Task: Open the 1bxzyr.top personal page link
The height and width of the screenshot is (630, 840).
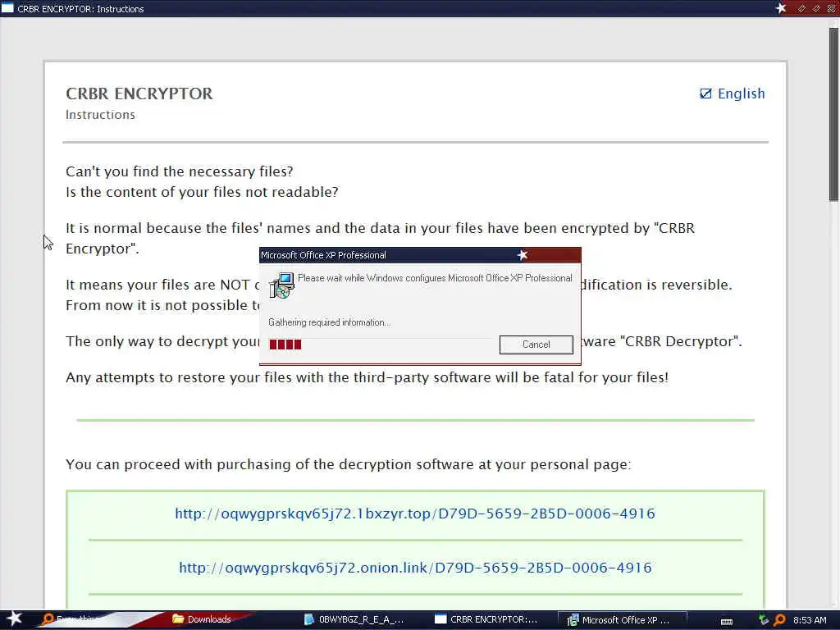Action: coord(414,514)
